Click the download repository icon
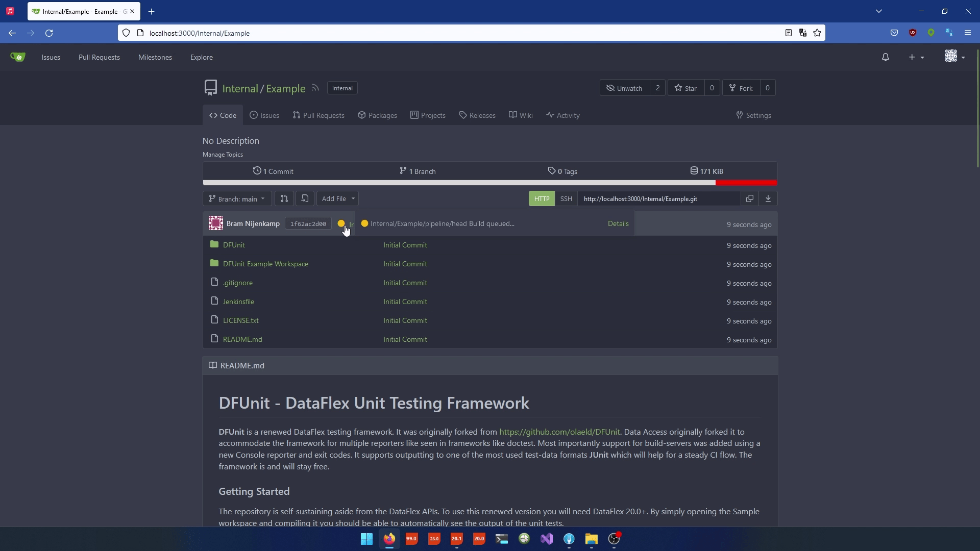980x551 pixels. click(768, 198)
